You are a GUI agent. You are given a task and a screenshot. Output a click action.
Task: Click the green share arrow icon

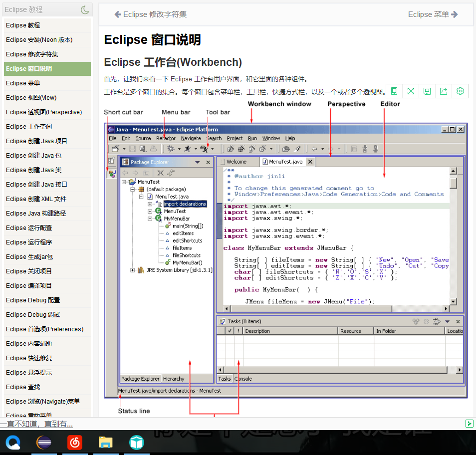point(444,91)
